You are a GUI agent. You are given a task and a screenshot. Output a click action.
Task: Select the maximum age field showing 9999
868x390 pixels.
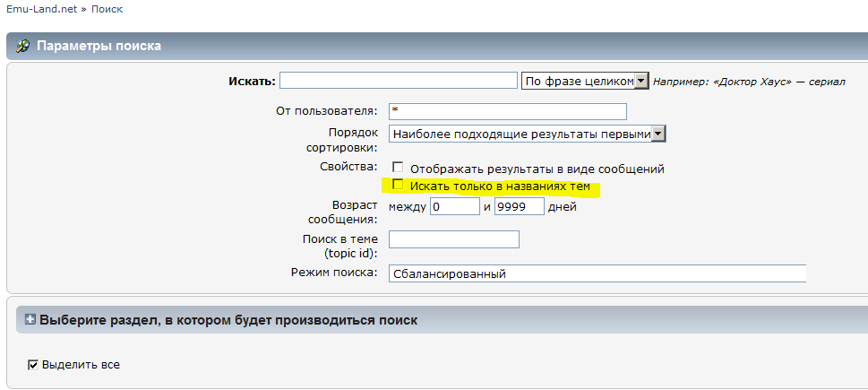tap(519, 206)
